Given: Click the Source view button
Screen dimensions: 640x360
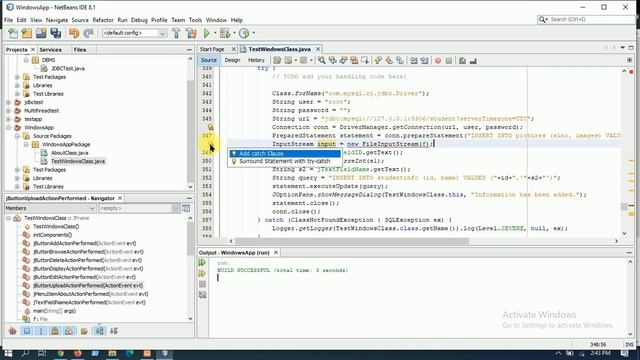Looking at the screenshot, I should (x=209, y=60).
